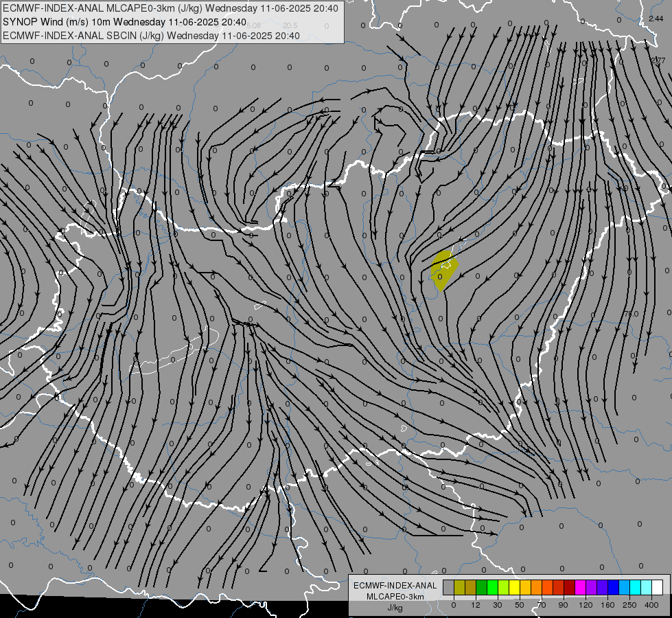Click the legend tick label 400

point(651,605)
